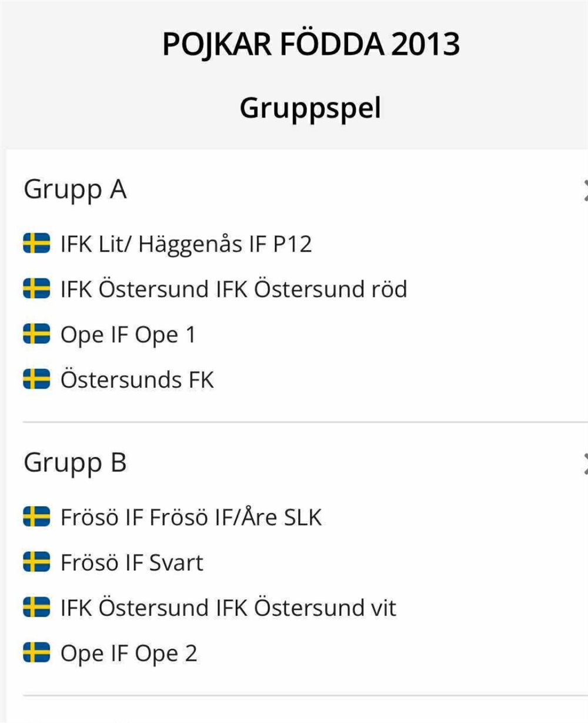Image resolution: width=588 pixels, height=723 pixels.
Task: Expand Grupp A with its chevron arrow
Action: (584, 190)
